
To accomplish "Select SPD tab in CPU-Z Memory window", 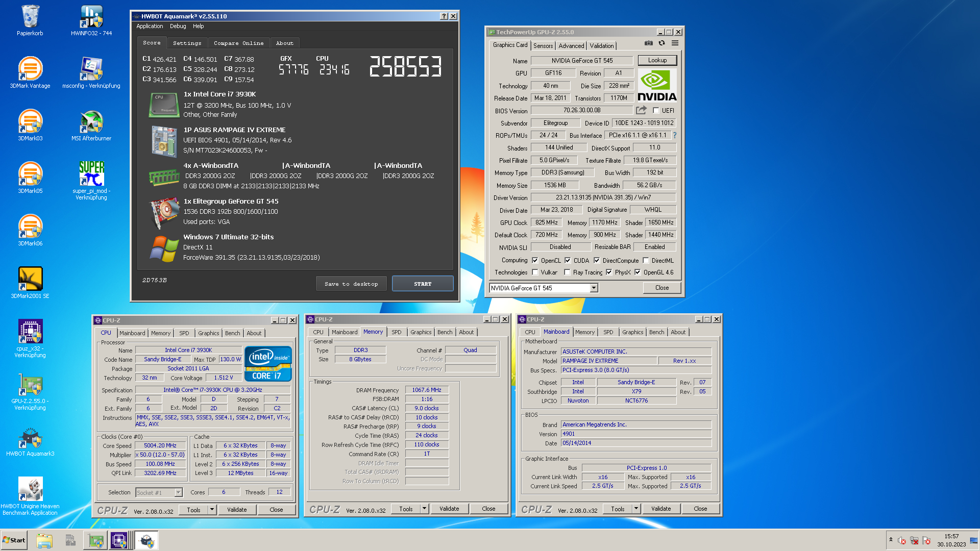I will [x=397, y=332].
